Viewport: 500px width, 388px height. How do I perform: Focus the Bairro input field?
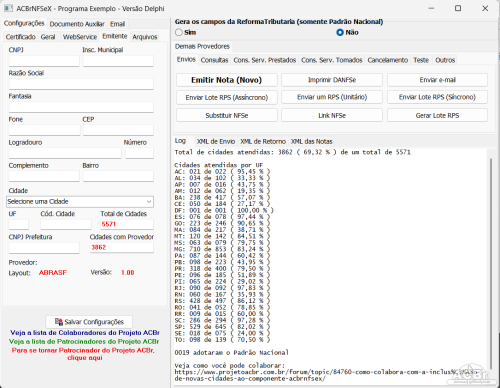point(118,176)
